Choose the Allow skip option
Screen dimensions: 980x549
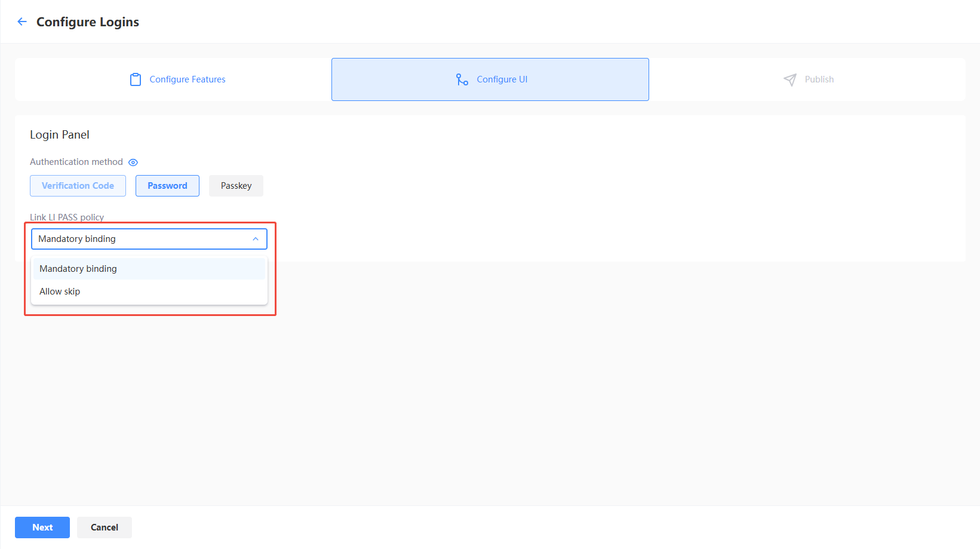(x=149, y=292)
